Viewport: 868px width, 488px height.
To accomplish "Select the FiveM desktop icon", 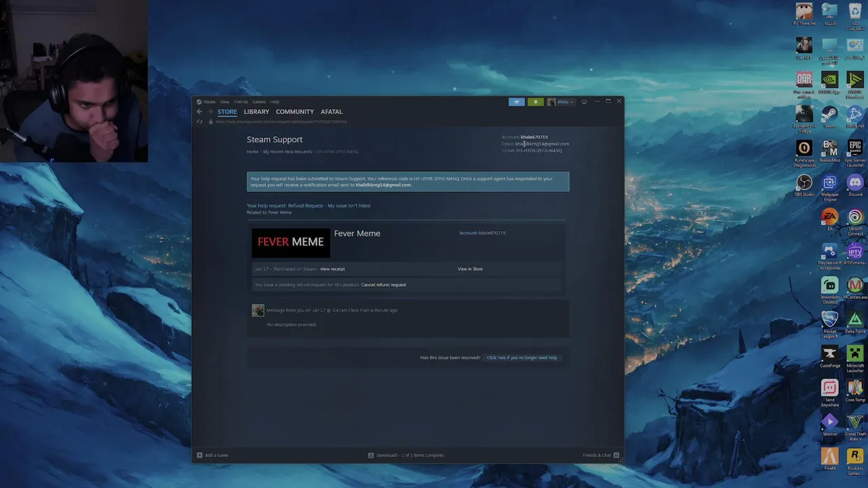I will [x=829, y=460].
